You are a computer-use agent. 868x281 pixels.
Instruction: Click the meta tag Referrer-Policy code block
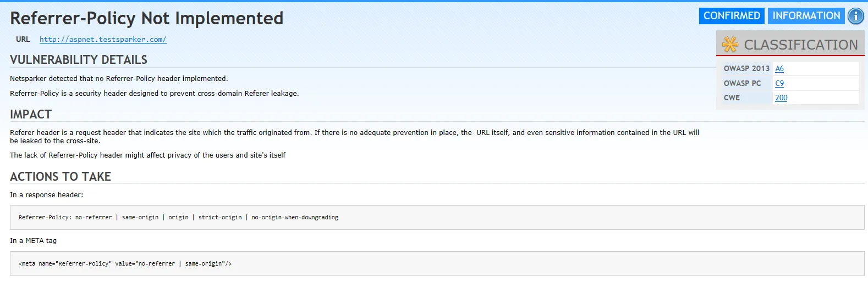click(x=437, y=264)
